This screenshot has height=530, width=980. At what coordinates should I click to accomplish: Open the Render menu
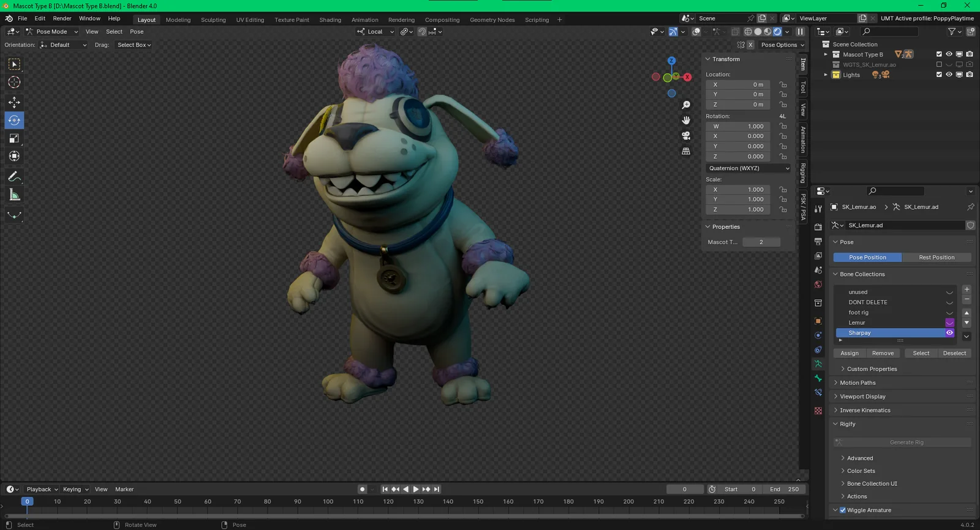(x=62, y=18)
